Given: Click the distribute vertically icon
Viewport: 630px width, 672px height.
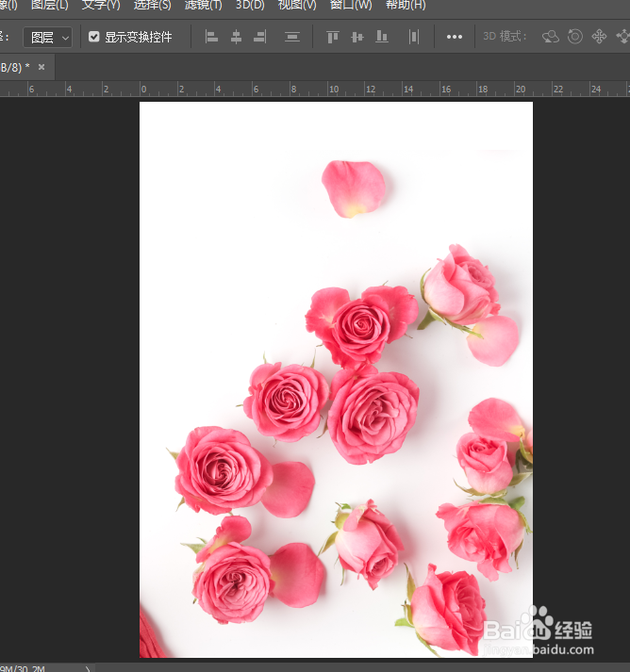Looking at the screenshot, I should (292, 37).
